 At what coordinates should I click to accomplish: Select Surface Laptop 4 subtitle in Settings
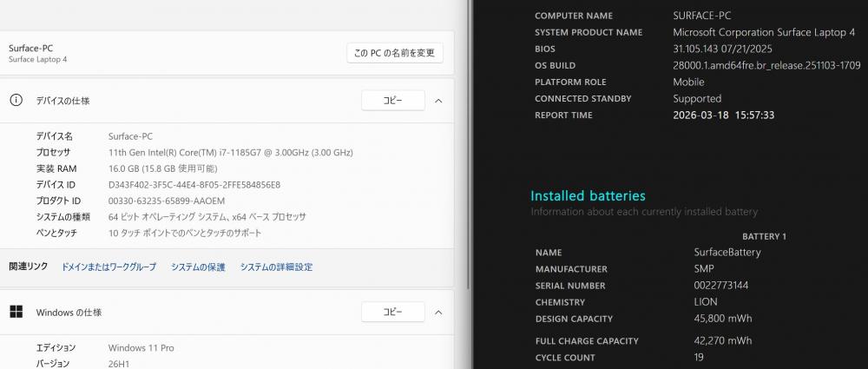click(x=38, y=59)
